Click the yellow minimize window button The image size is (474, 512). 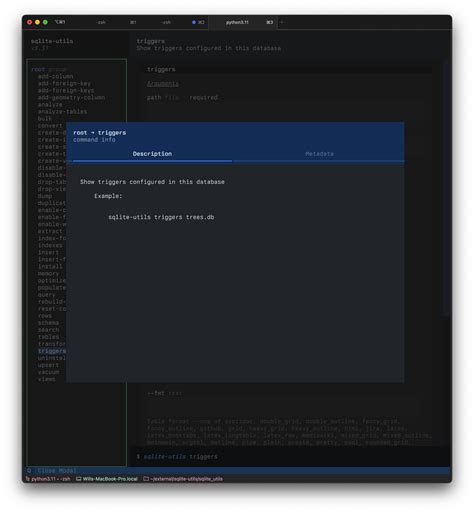(37, 22)
